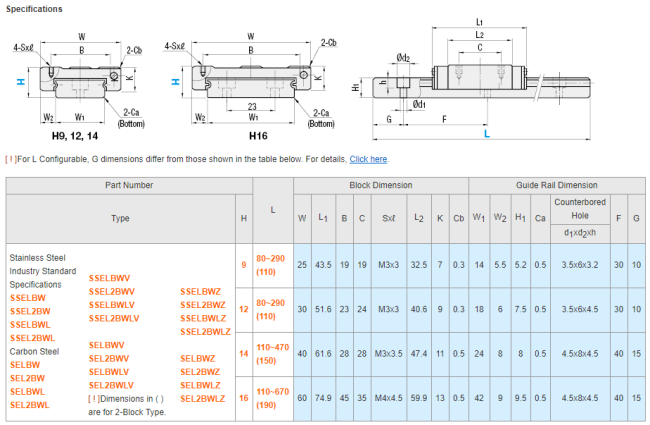This screenshot has height=425, width=650.
Task: Select the L range 110~670 cell
Action: [273, 396]
